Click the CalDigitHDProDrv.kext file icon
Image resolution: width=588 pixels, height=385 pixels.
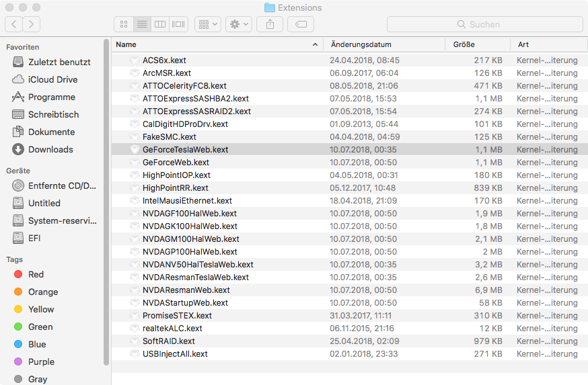click(135, 124)
